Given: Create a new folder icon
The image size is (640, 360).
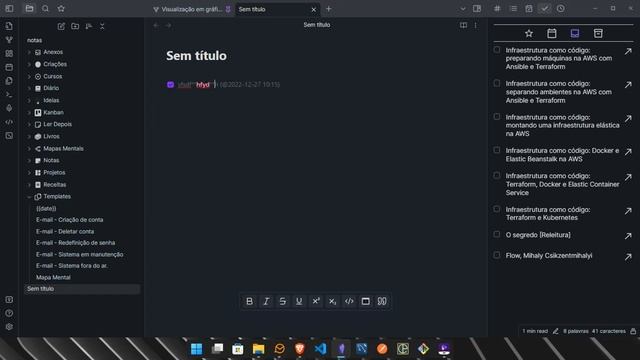Looking at the screenshot, I should pos(75,26).
